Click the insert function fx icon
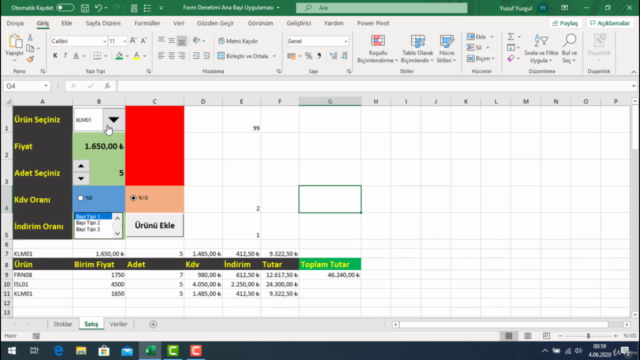Viewport: 640px width, 360px height. coord(107,86)
